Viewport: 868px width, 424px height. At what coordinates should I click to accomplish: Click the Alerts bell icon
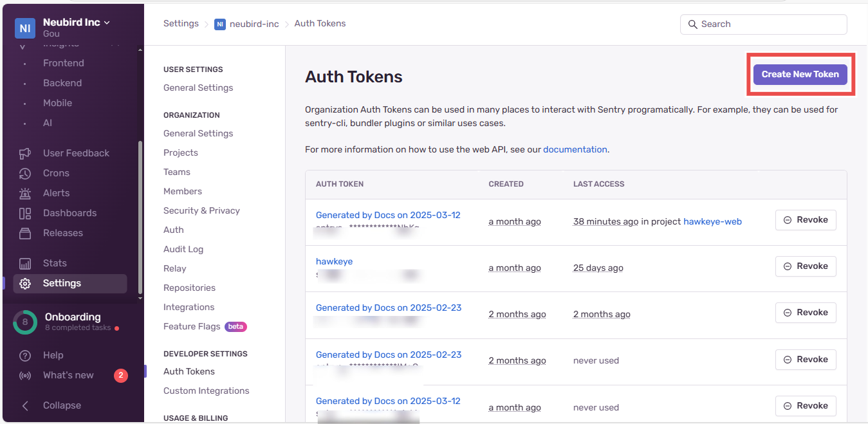coord(25,192)
